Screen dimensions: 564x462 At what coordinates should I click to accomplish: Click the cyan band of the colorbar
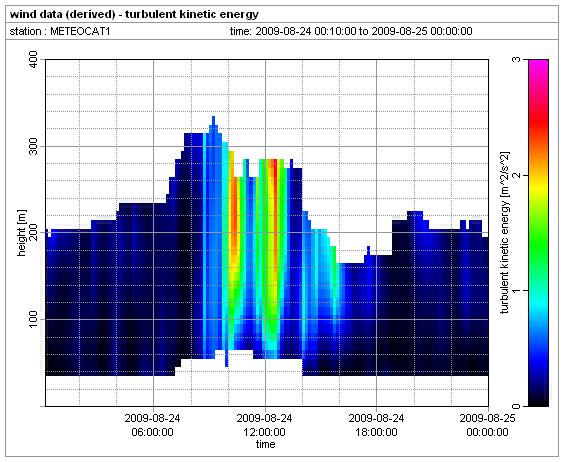[x=539, y=302]
